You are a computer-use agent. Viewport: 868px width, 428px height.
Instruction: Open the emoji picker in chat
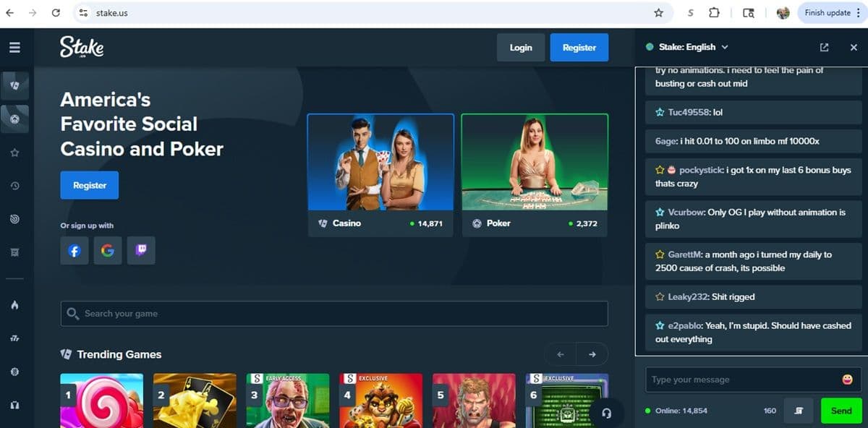(x=847, y=380)
